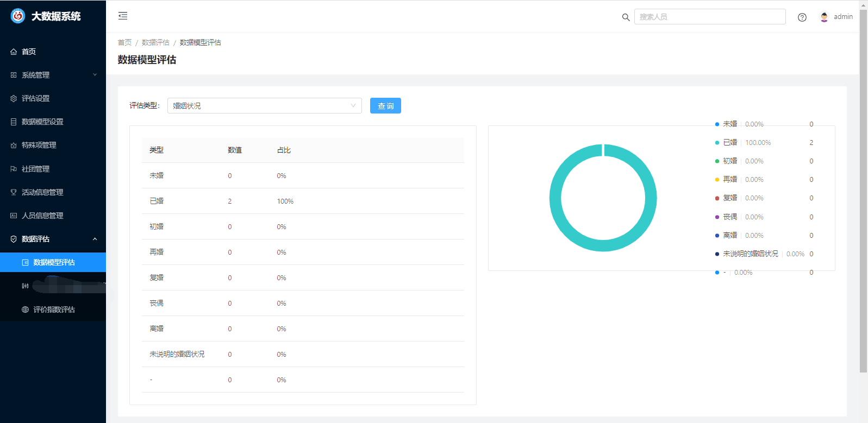Collapse the 数据评估 submenu
This screenshot has height=423, width=868.
point(53,239)
